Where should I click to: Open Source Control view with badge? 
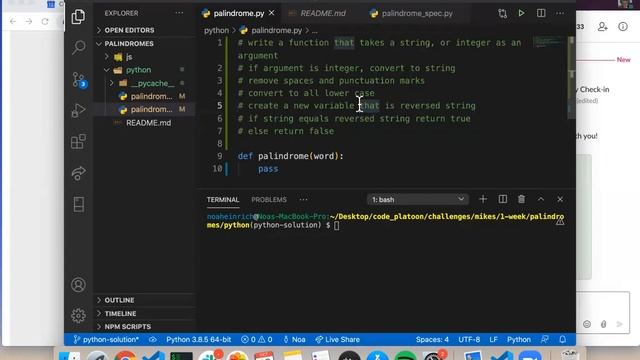pyautogui.click(x=79, y=80)
